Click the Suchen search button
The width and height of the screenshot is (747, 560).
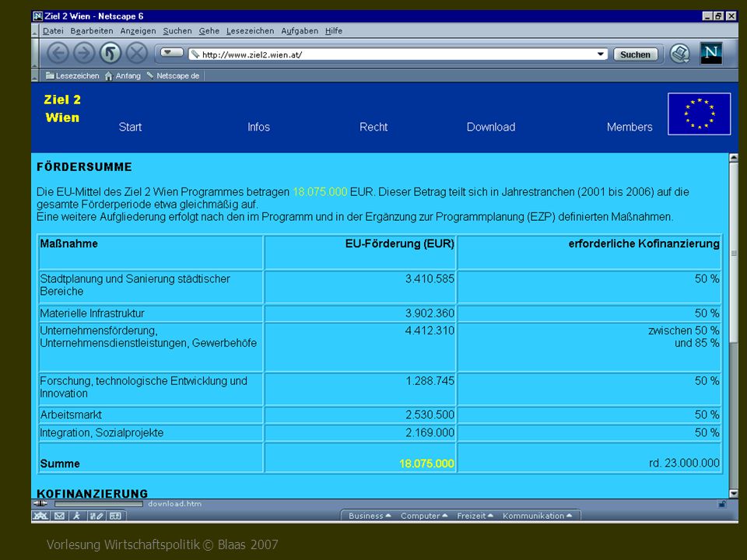[x=635, y=54]
